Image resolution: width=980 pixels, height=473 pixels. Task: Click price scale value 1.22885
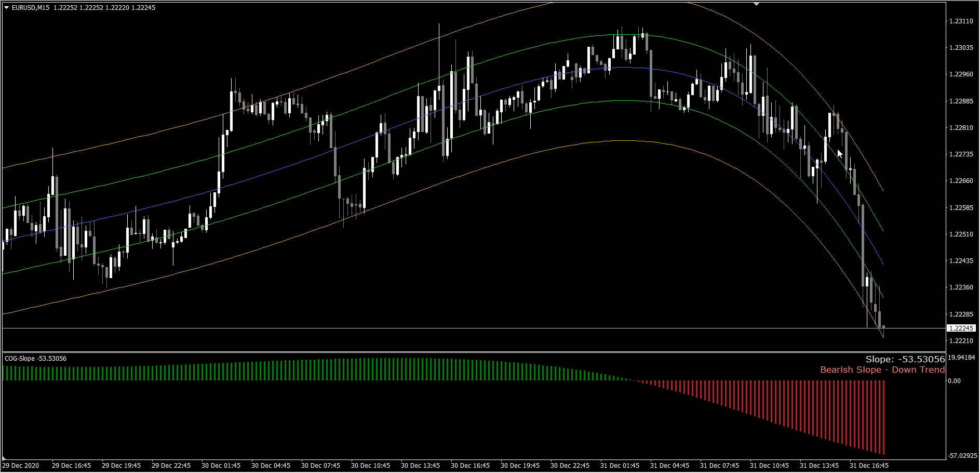(x=961, y=101)
